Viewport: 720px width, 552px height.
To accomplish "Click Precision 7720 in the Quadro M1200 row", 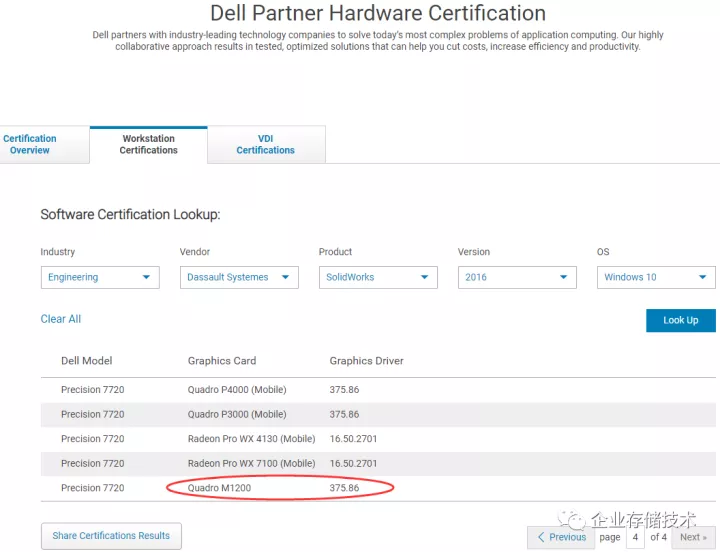I will pos(93,488).
